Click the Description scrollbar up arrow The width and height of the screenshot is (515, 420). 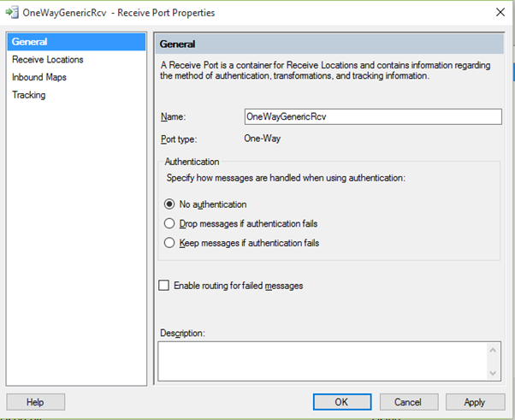click(x=493, y=351)
